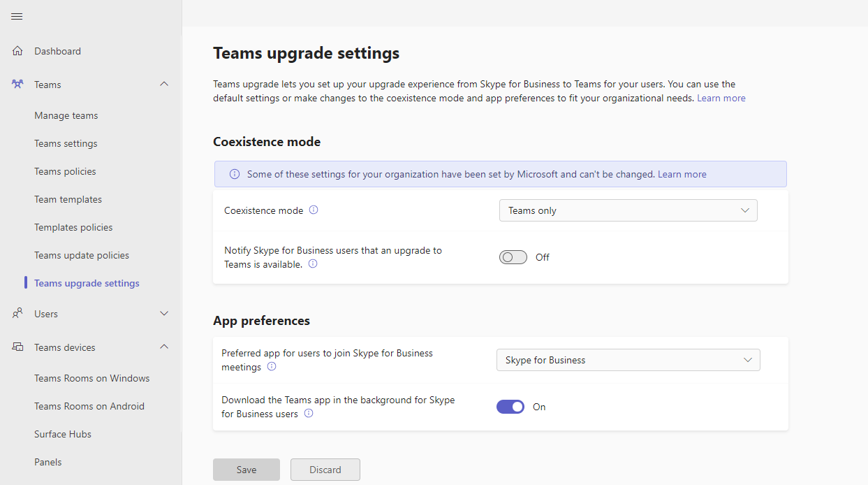
Task: Open Manage teams page
Action: point(66,115)
